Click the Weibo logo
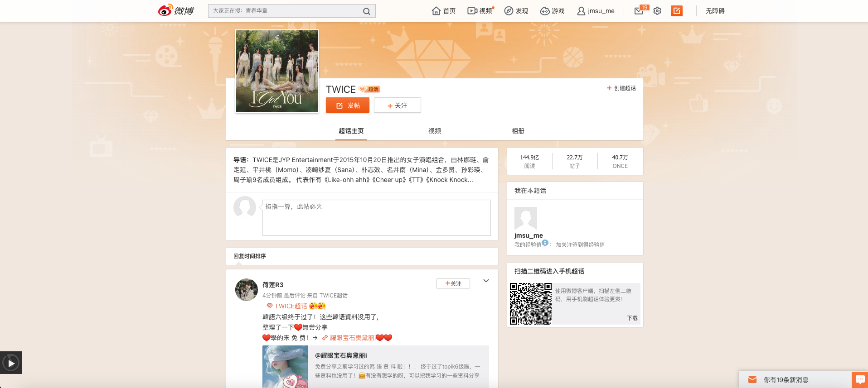 click(176, 10)
